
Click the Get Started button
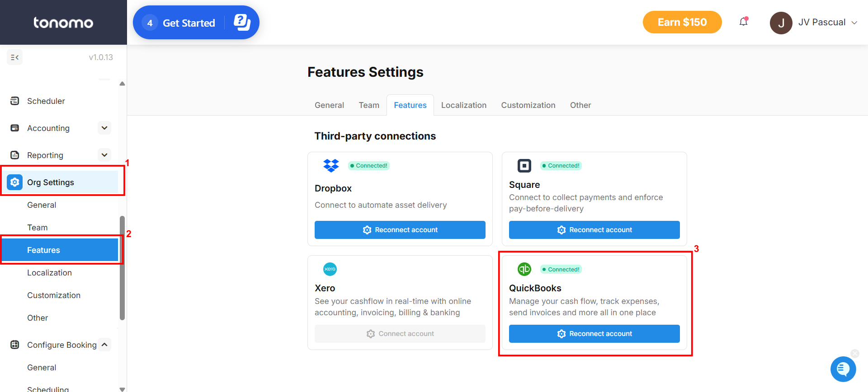pyautogui.click(x=196, y=23)
